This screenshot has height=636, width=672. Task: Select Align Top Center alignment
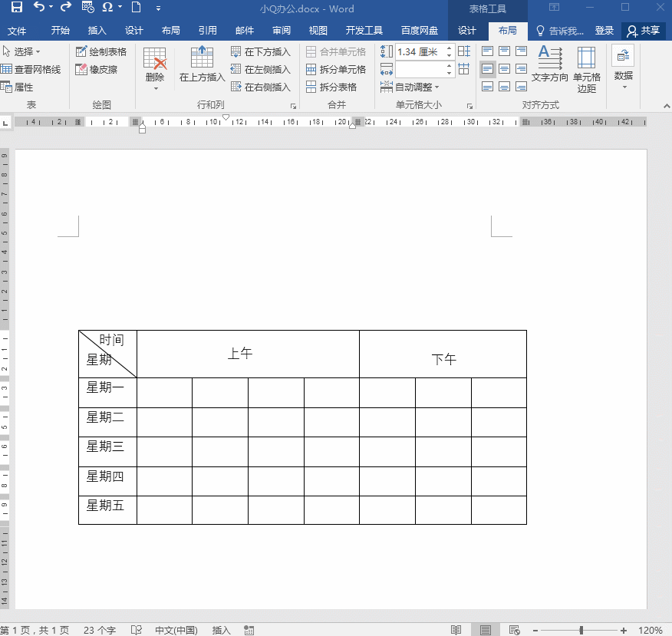[x=505, y=51]
